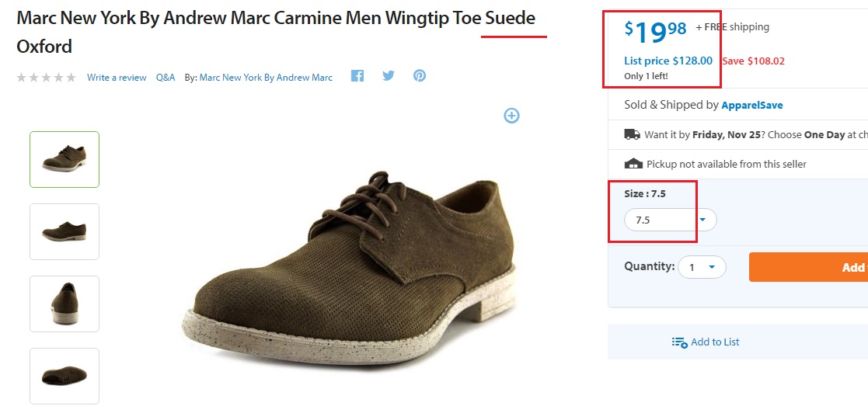
Task: Visit ApparelSave seller page
Action: tap(752, 105)
